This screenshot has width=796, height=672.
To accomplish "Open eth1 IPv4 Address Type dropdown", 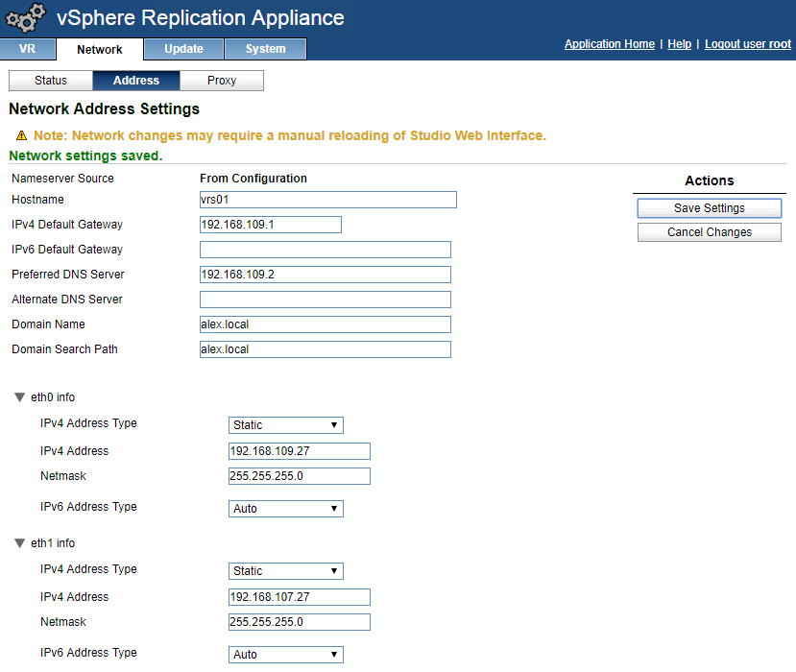I will [286, 571].
